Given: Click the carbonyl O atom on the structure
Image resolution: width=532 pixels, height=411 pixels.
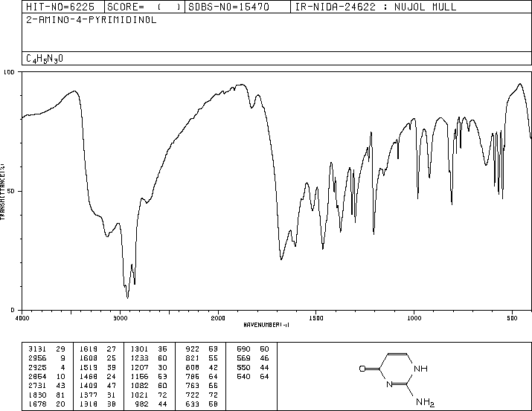Looking at the screenshot, I should point(362,369).
